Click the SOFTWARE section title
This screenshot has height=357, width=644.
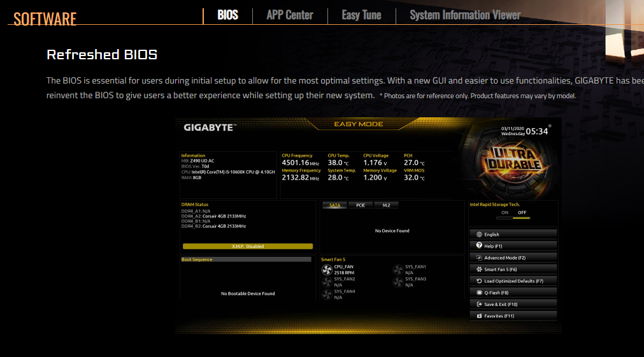(x=45, y=19)
